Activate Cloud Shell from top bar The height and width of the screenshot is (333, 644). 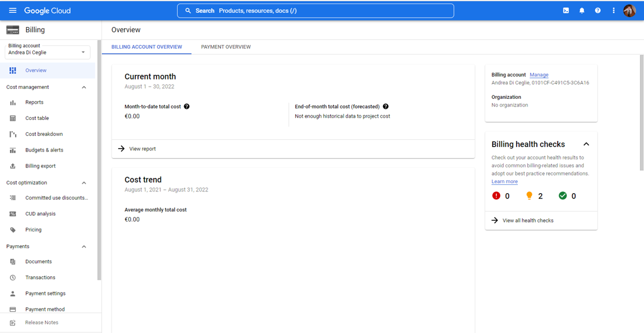(566, 11)
